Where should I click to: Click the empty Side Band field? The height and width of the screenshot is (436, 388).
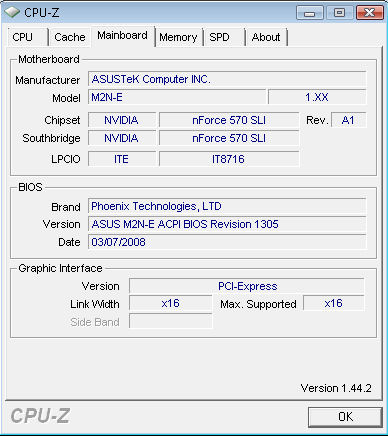(171, 321)
